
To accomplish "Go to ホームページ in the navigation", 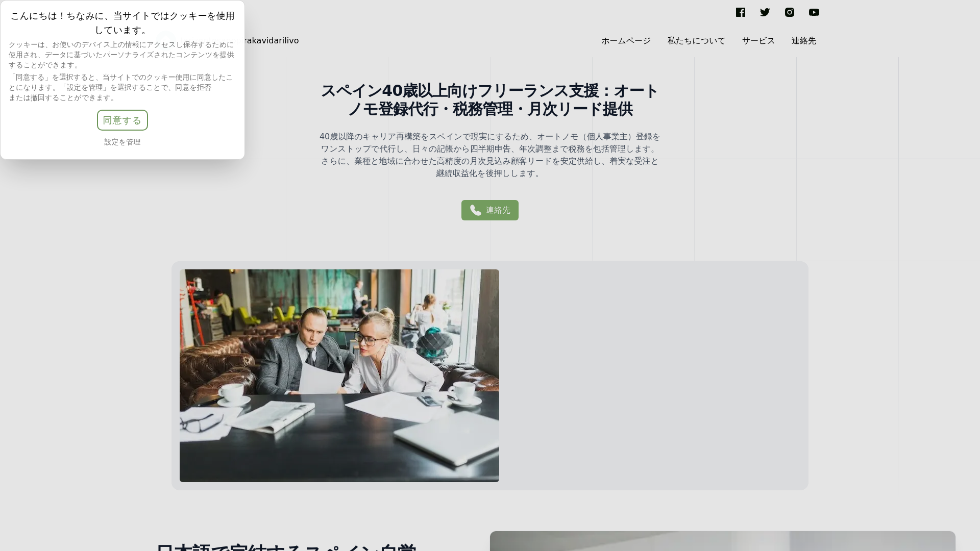I will [626, 41].
